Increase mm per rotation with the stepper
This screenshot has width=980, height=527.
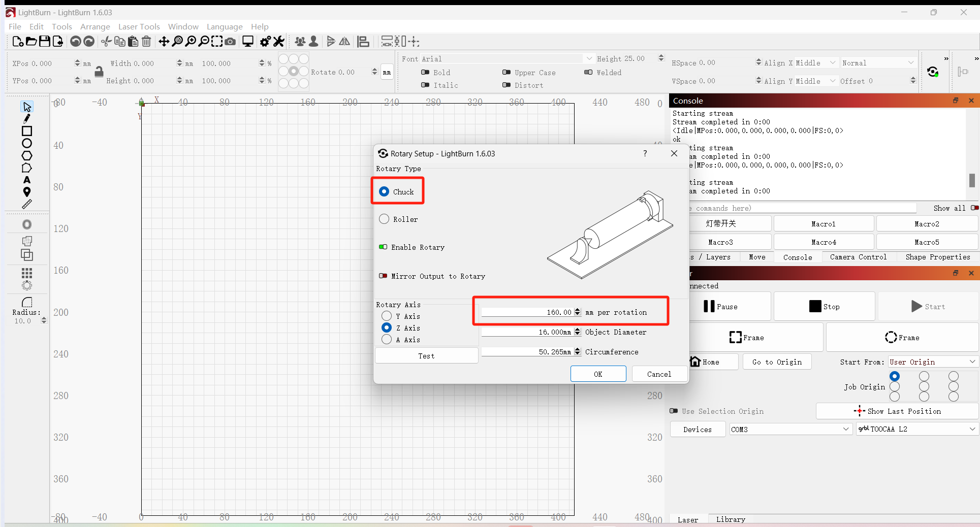point(578,310)
